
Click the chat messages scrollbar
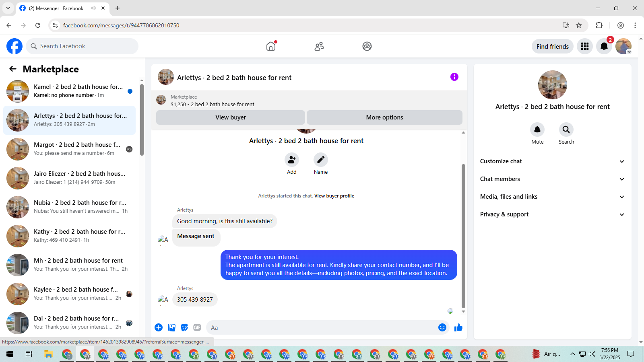(463, 236)
